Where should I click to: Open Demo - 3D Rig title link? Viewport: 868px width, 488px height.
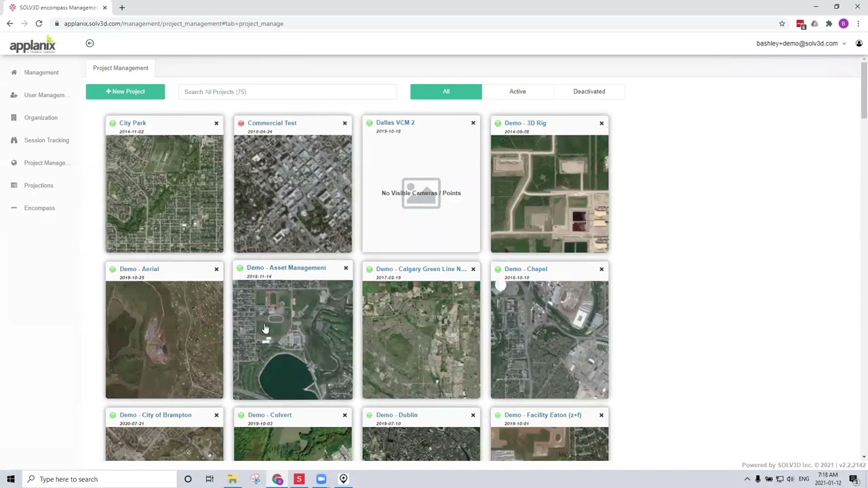525,123
